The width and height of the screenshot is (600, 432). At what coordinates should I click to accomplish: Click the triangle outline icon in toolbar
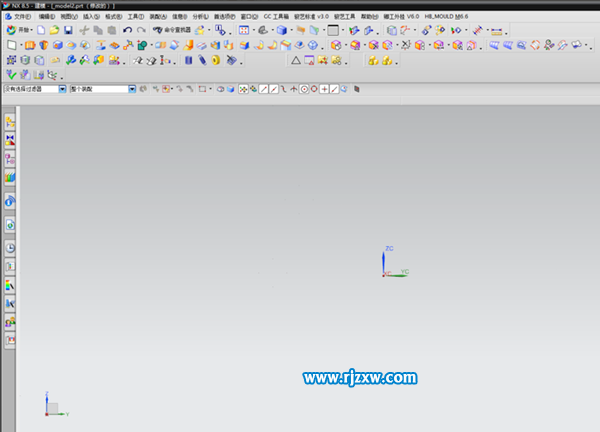(296, 60)
